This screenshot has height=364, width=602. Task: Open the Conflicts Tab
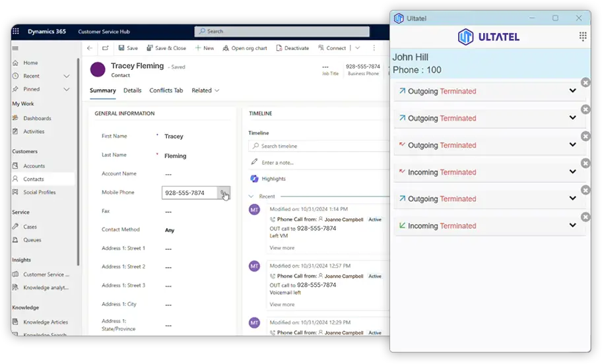pyautogui.click(x=166, y=90)
